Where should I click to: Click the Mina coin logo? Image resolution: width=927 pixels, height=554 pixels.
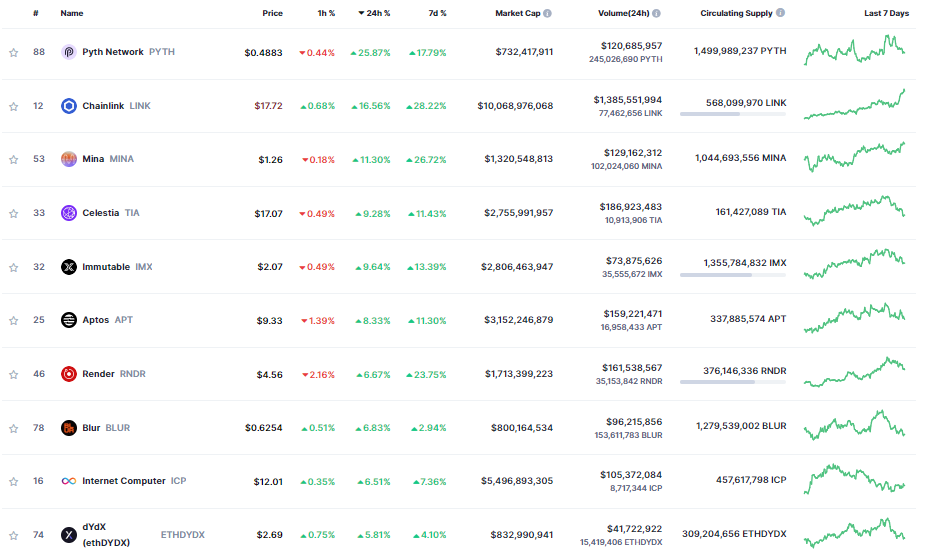pos(69,159)
